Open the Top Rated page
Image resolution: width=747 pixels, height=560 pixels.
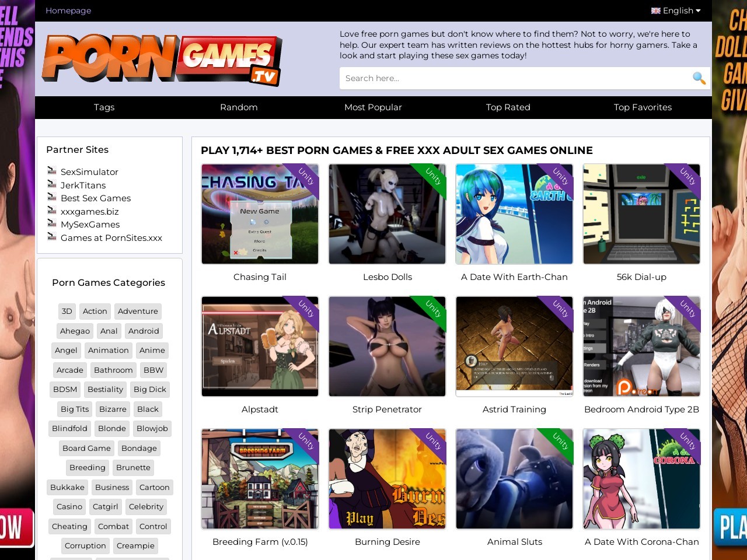508,107
